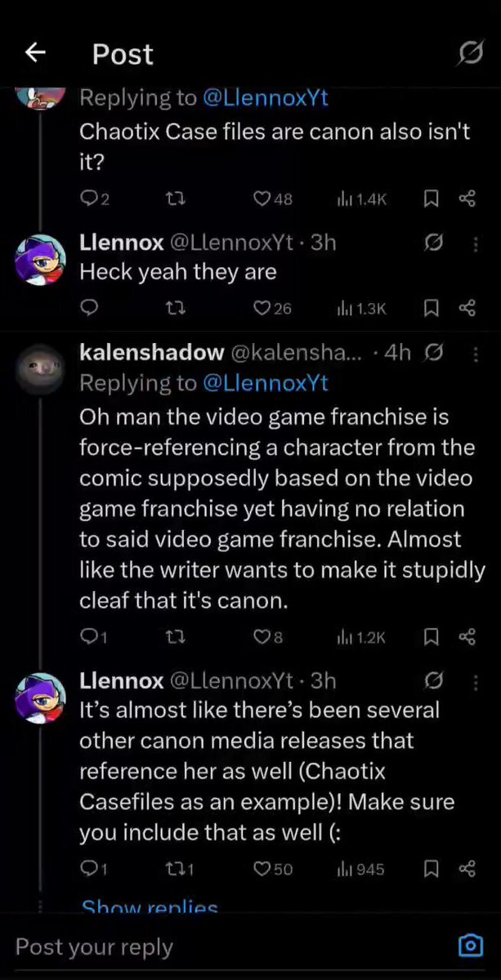Like the post with 50 likes

pyautogui.click(x=273, y=869)
